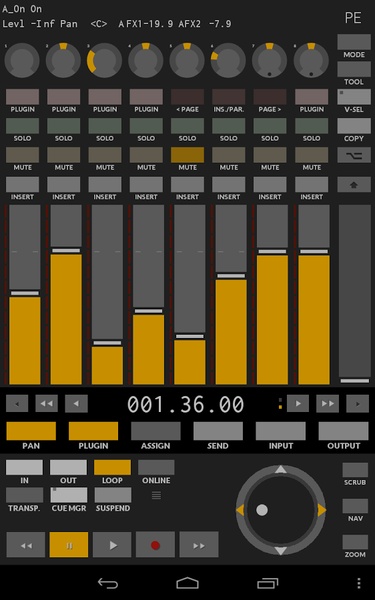Click channel 3 fader handle
Viewport: 375px width, 600px height.
107,343
